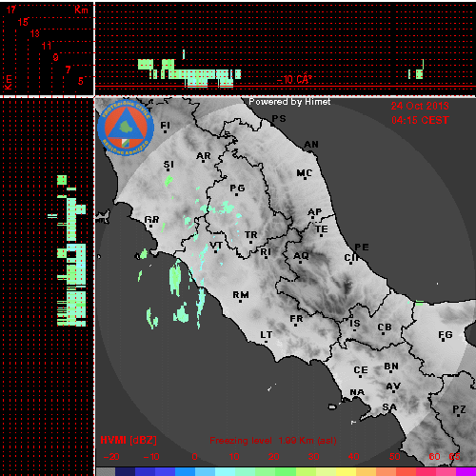
Task: Click the -10 C° isotherm label
Action: click(x=294, y=79)
